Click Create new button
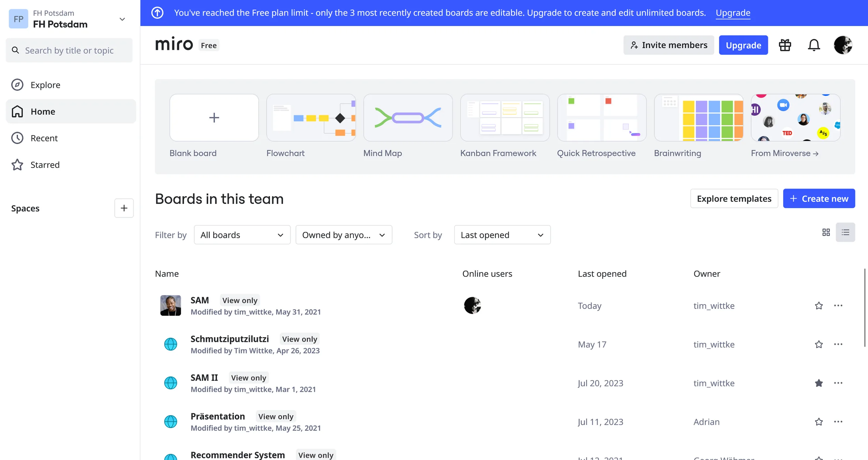This screenshot has width=868, height=460. pos(819,199)
